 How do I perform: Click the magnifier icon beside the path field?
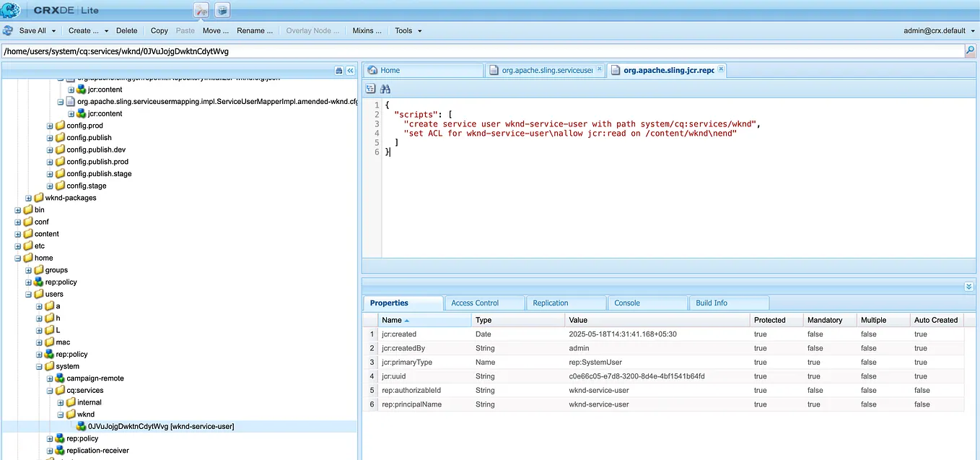[x=970, y=51]
